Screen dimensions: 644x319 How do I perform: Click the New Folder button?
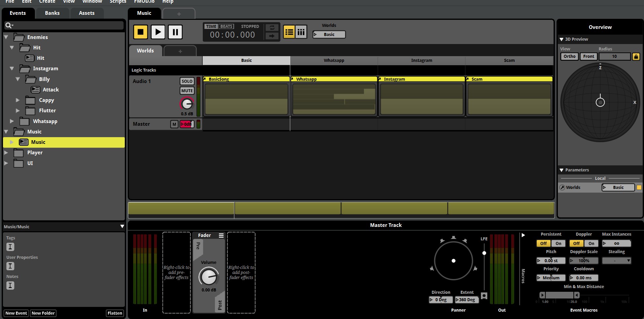point(43,313)
